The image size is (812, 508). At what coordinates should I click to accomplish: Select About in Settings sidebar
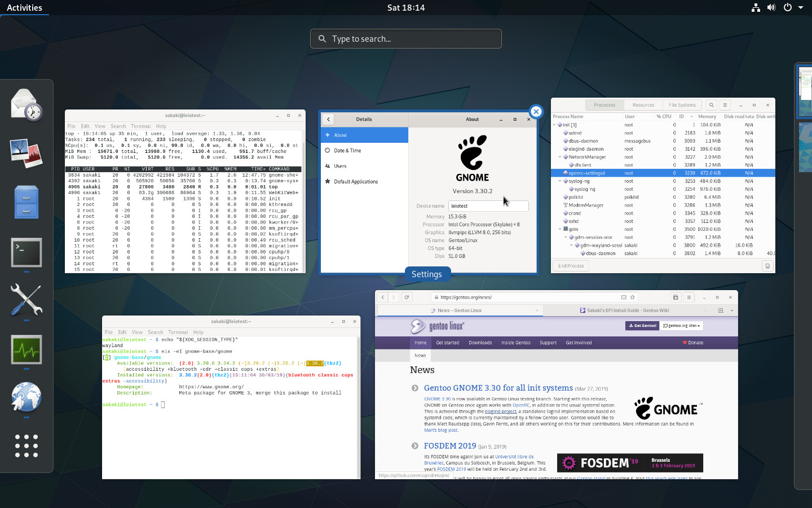pos(364,135)
